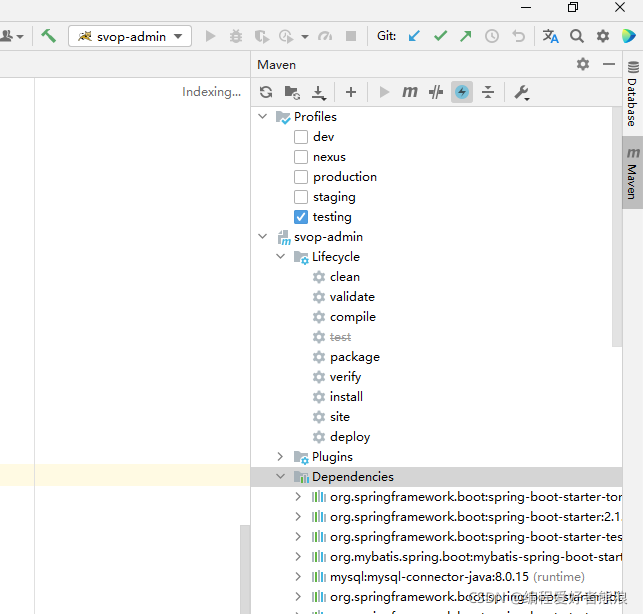Image resolution: width=643 pixels, height=614 pixels.
Task: Open Search Everywhere magnifier icon
Action: (577, 36)
